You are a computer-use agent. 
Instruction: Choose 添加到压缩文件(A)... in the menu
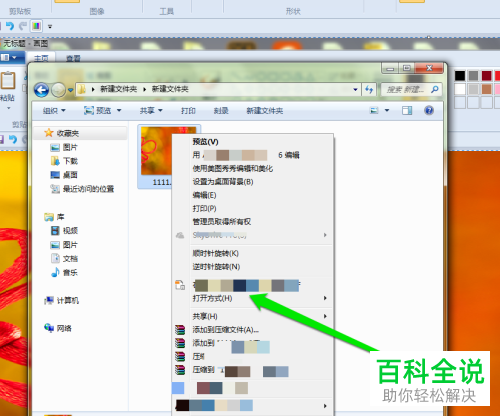225,330
